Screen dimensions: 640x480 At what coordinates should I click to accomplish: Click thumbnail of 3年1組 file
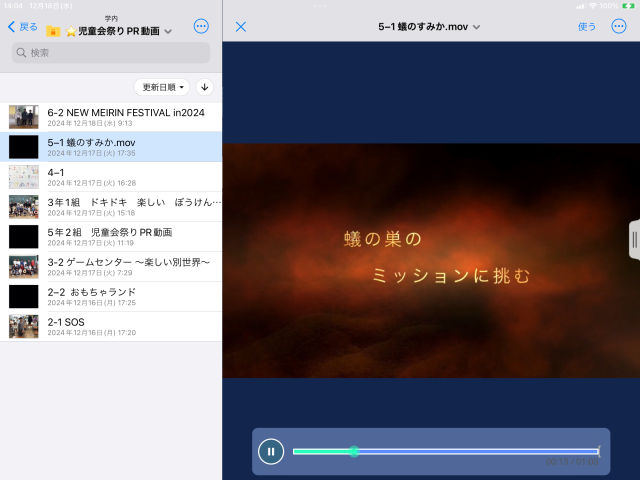click(24, 207)
